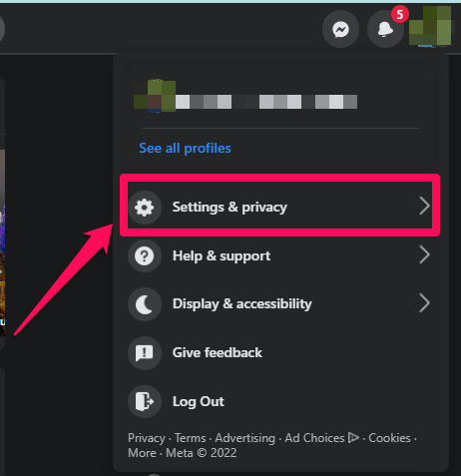Open the Privacy footer link
Screen dimensions: 461x476
point(147,438)
